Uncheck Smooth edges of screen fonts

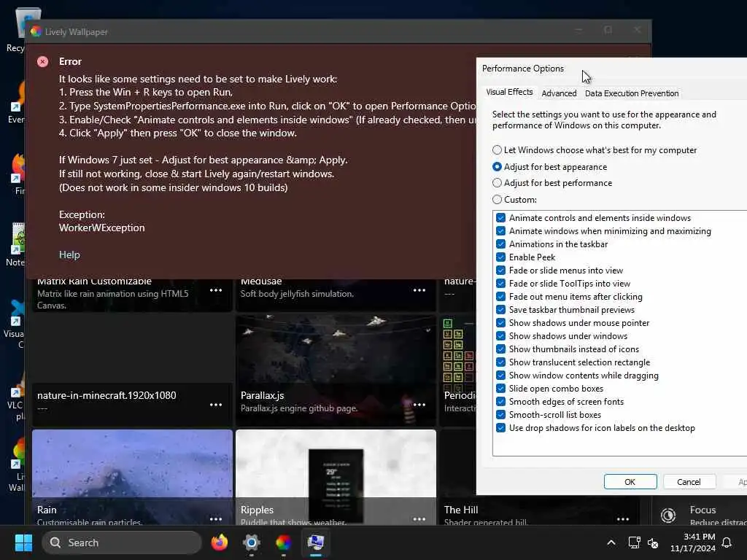coord(500,402)
